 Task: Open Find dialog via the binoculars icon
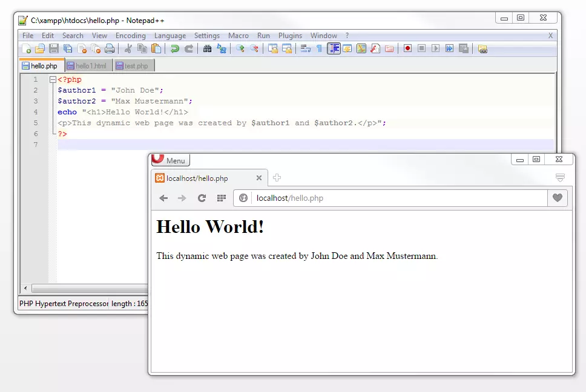(207, 48)
